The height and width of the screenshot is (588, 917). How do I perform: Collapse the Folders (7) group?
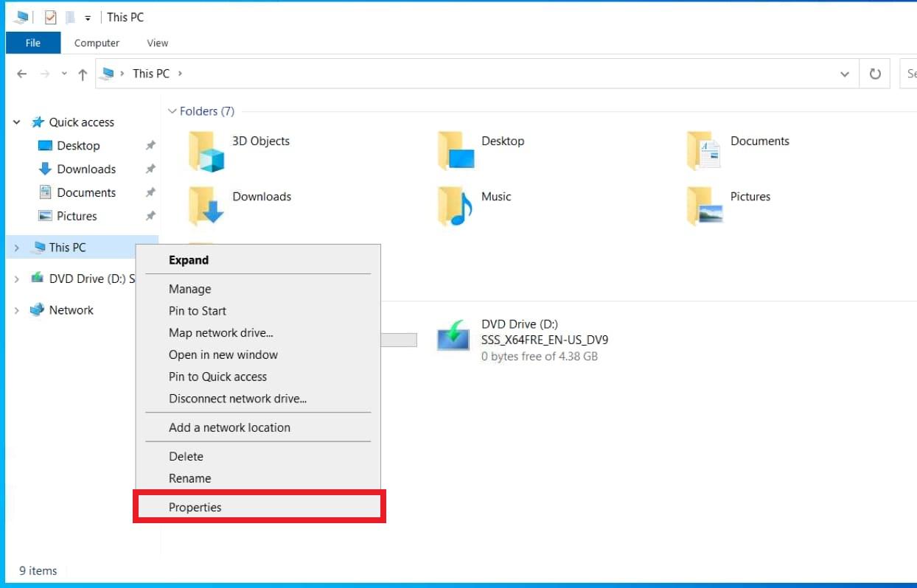172,111
